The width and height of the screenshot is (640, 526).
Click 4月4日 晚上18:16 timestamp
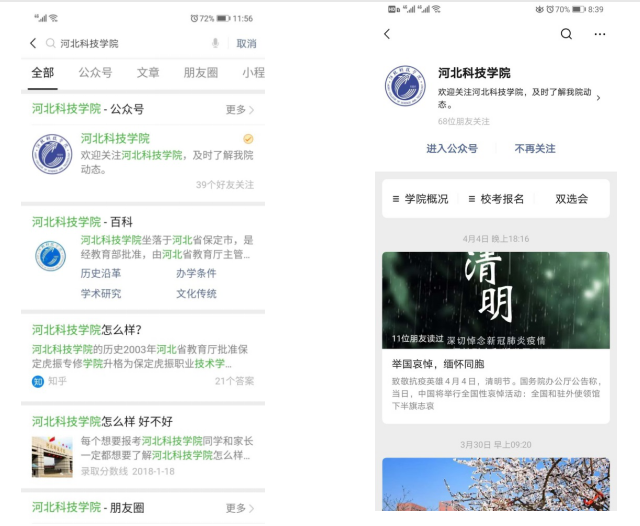pos(496,239)
